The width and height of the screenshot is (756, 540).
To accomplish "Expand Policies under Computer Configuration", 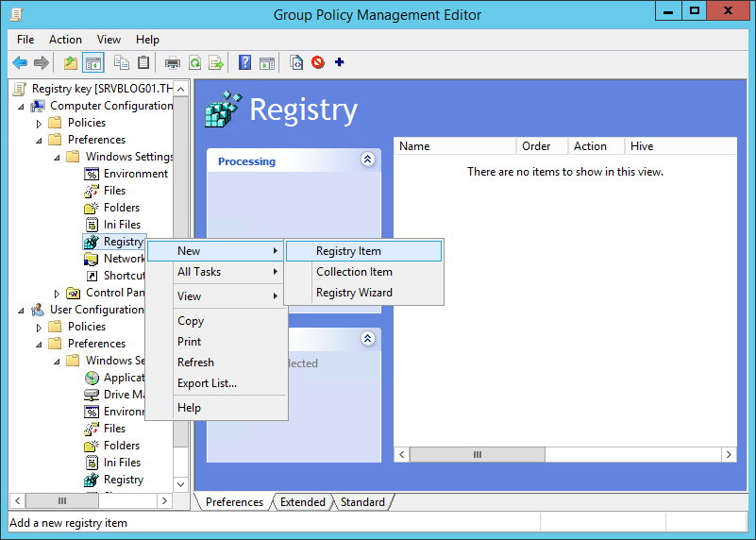I will (x=40, y=124).
